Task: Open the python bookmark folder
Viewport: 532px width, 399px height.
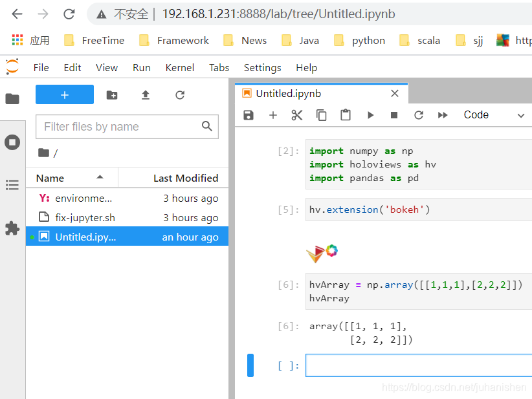Action: pyautogui.click(x=359, y=40)
